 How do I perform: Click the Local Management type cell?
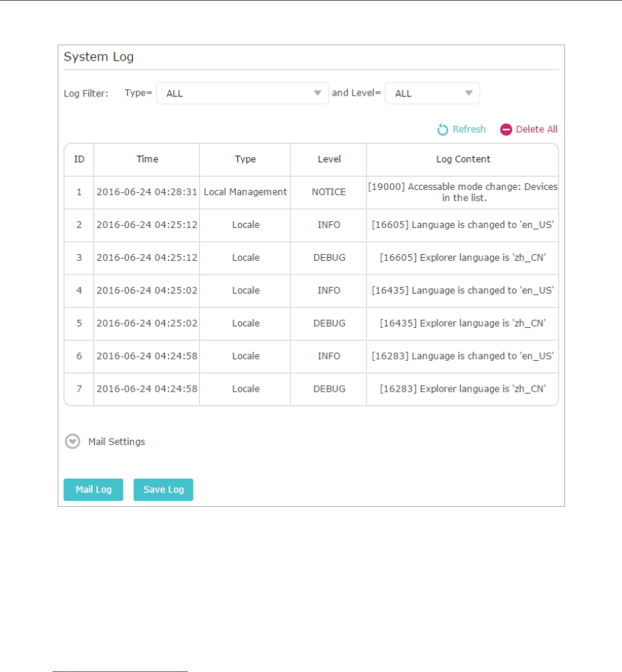pyautogui.click(x=245, y=192)
